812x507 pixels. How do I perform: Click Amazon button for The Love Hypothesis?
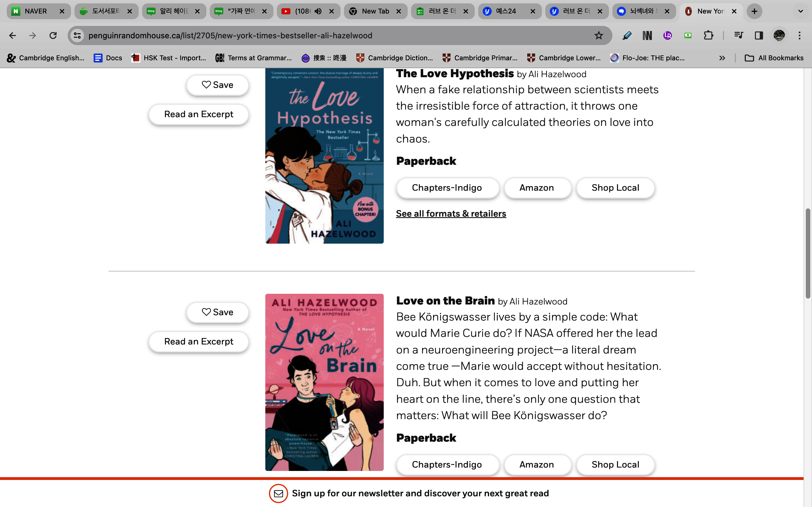pyautogui.click(x=537, y=188)
